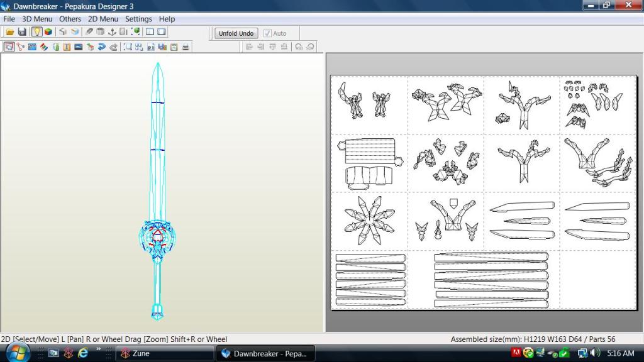This screenshot has height=362, width=644.
Task: Click the volume speaker tray icon
Action: coord(594,353)
